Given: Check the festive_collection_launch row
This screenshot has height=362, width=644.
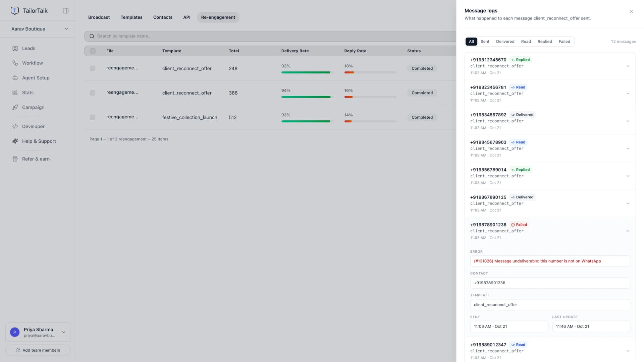Looking at the screenshot, I should 93,117.
